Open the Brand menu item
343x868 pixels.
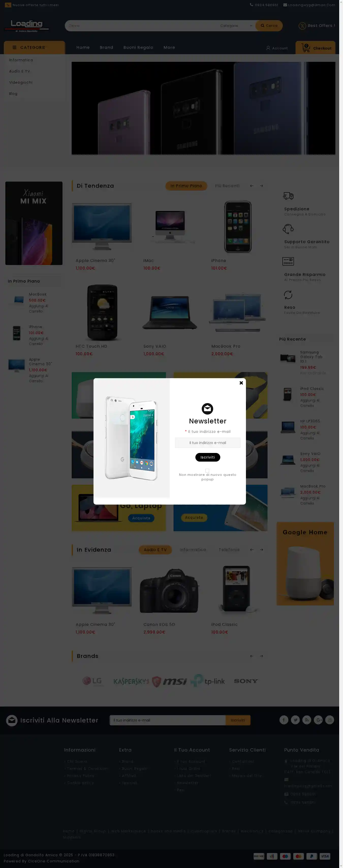106,48
